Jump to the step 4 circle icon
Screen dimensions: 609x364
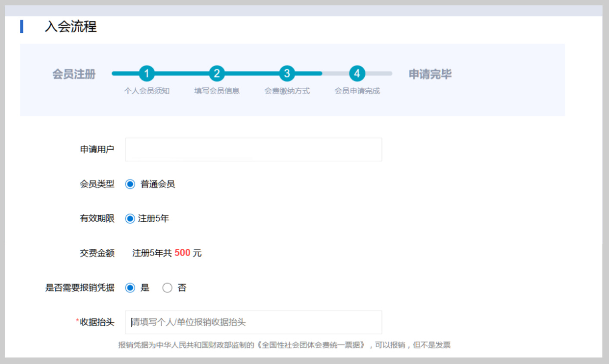(x=357, y=73)
